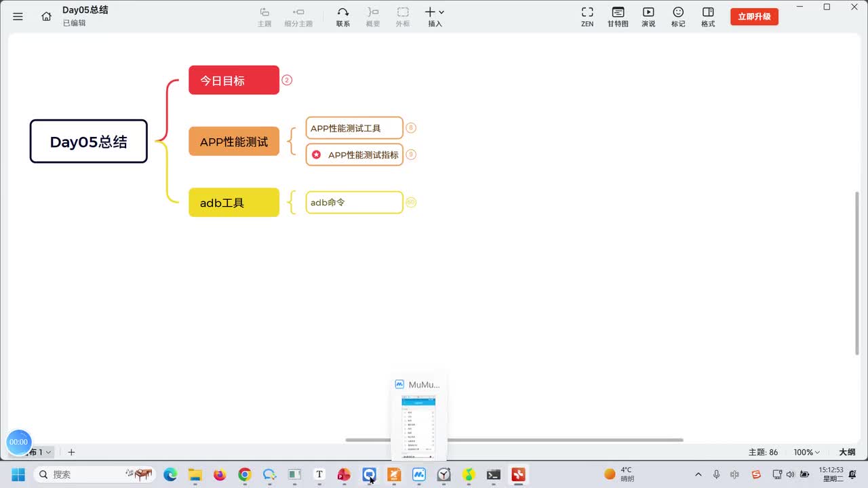The height and width of the screenshot is (488, 868).
Task: Open Typora T icon in taskbar
Action: [x=319, y=474]
